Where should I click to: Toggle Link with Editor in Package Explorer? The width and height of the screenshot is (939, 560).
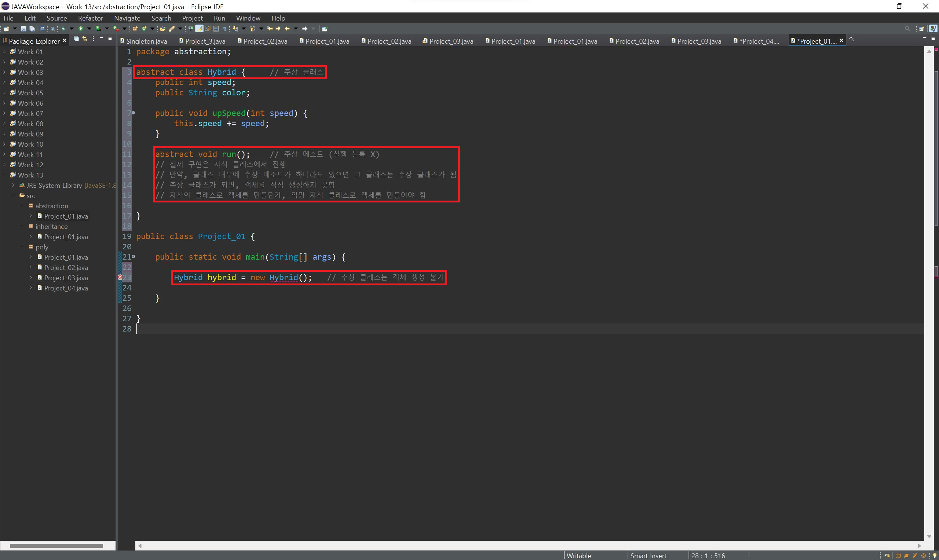[84, 39]
